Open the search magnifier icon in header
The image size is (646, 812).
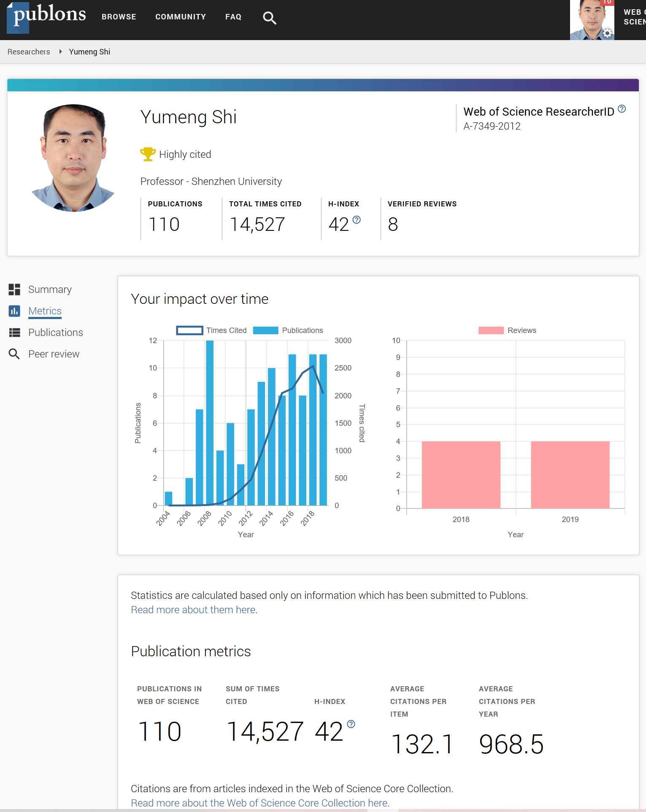(x=270, y=18)
